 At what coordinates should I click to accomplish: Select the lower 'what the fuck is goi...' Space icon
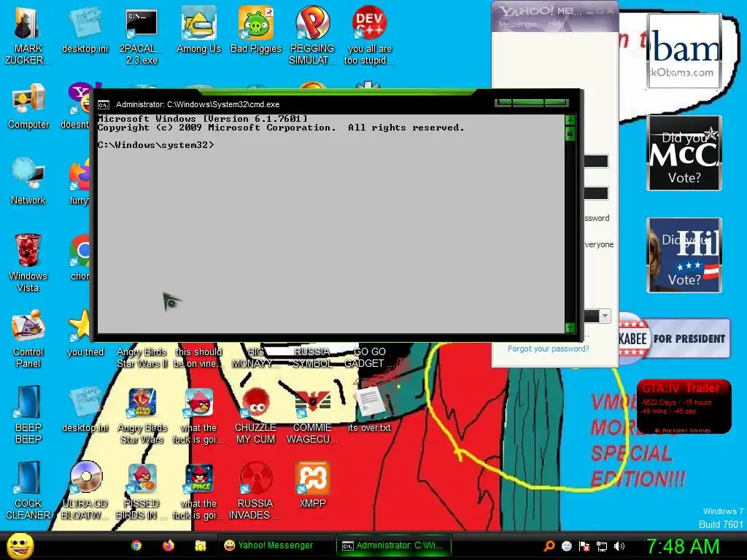(x=198, y=490)
